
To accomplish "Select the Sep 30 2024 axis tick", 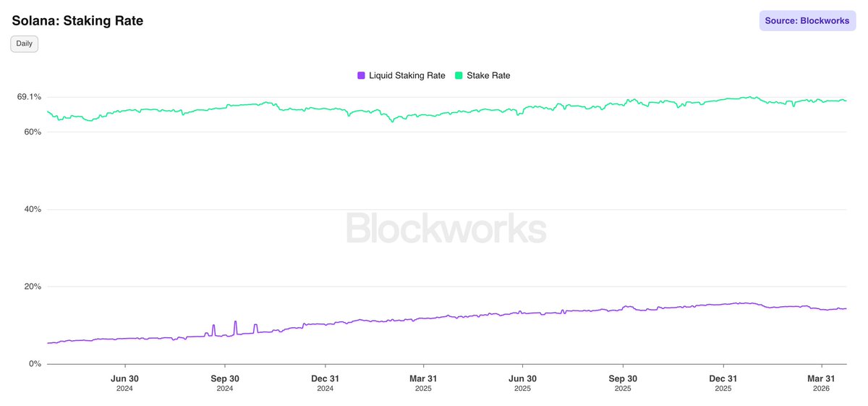I will [225, 382].
